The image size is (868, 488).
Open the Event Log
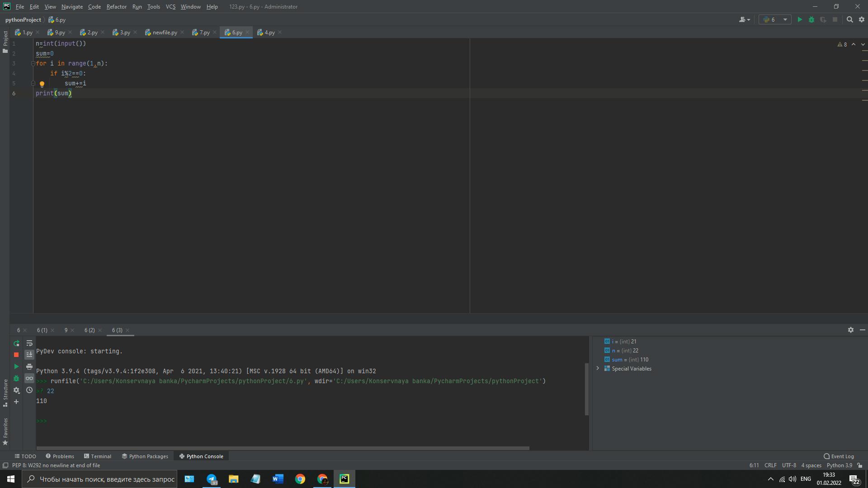839,456
